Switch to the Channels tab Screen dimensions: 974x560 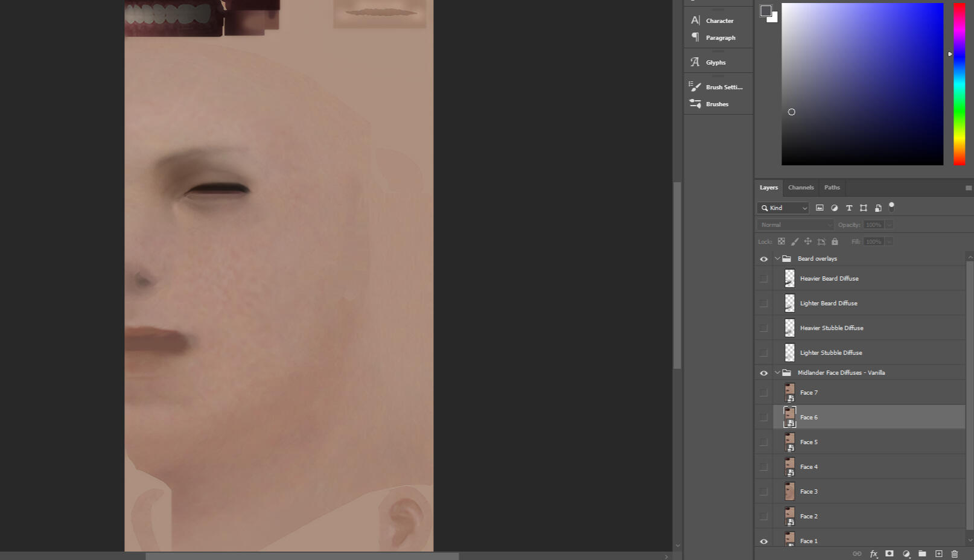pos(801,188)
